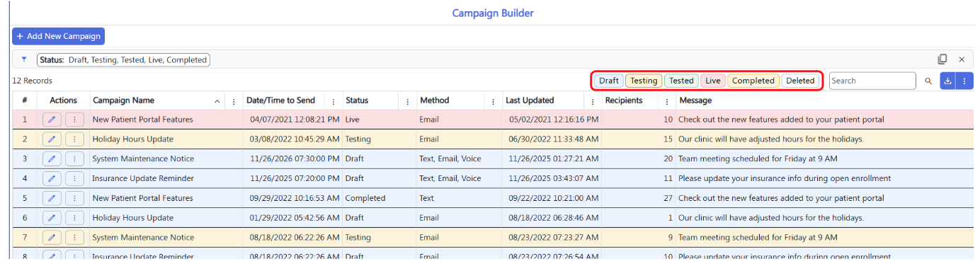The height and width of the screenshot is (261, 980).
Task: Click 'Campaign Builder' page title
Action: (x=493, y=13)
